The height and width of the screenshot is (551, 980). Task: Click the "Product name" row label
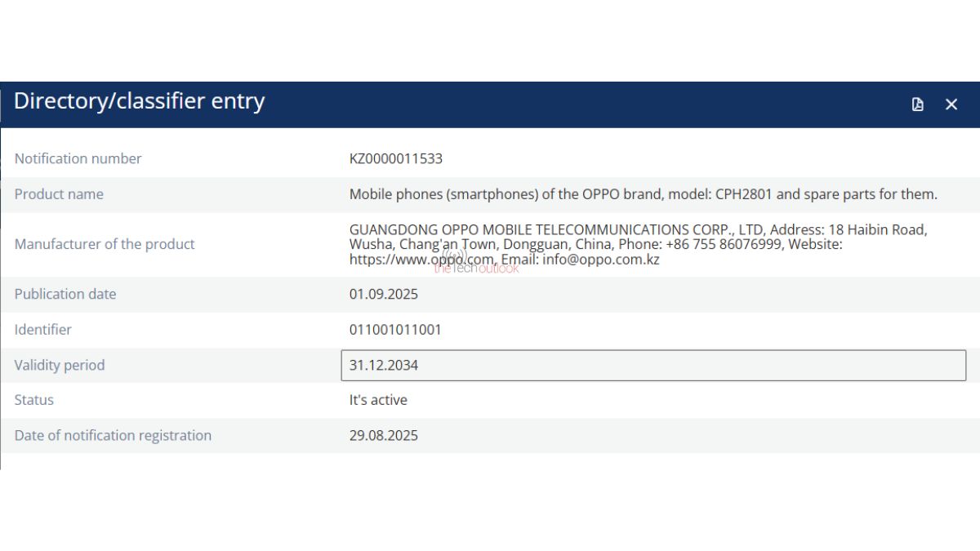[x=59, y=194]
